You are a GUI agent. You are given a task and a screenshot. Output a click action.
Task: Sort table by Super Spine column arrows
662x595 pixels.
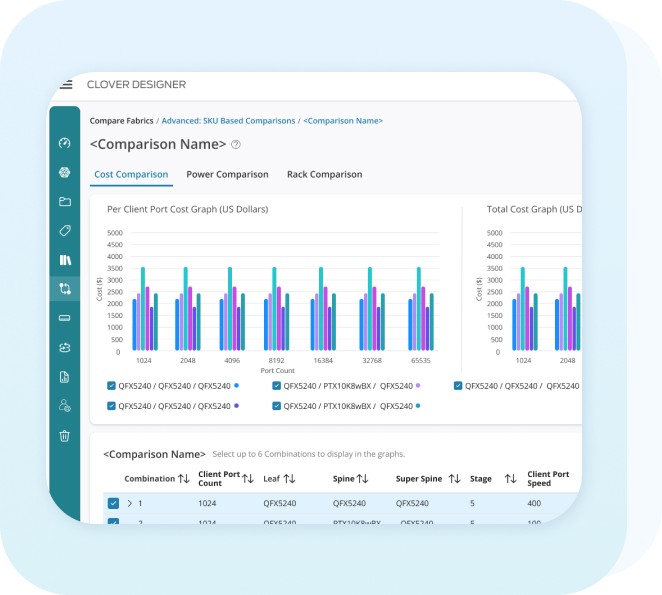[x=454, y=478]
